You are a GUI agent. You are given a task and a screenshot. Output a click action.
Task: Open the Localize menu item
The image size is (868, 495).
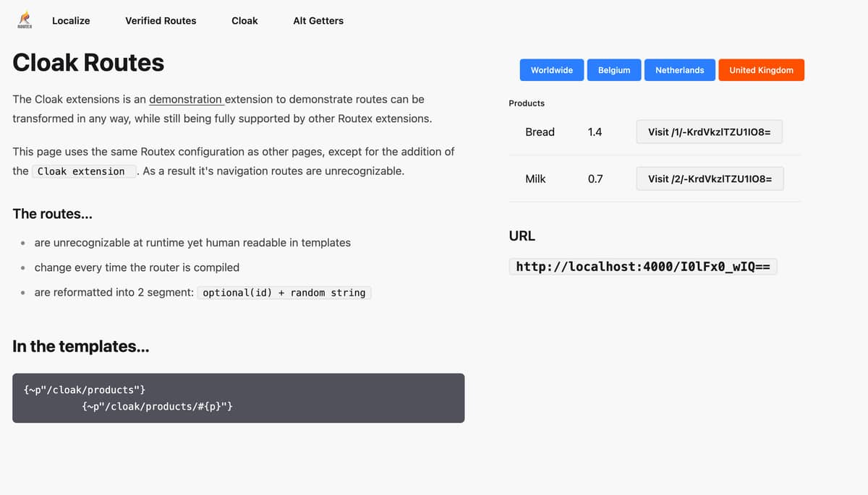point(71,21)
